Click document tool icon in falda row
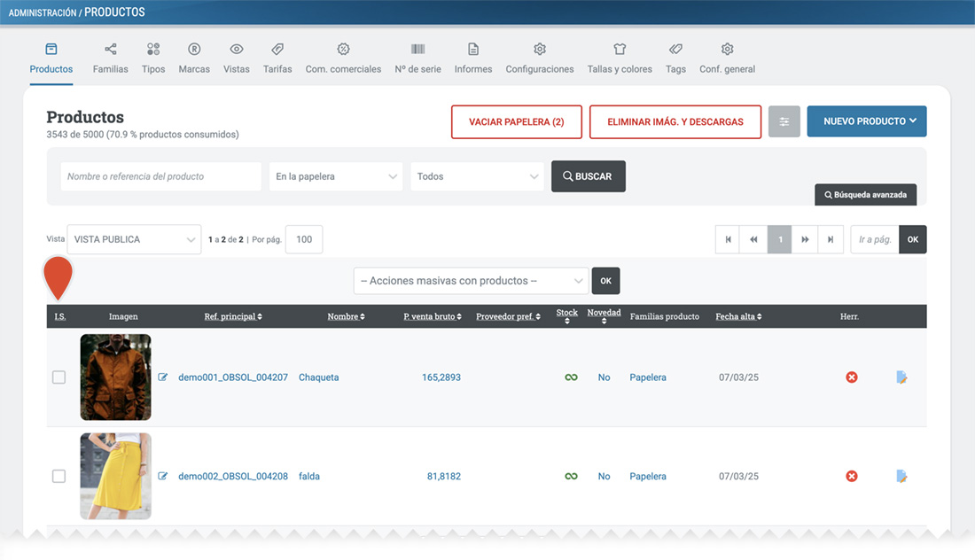 click(x=901, y=476)
